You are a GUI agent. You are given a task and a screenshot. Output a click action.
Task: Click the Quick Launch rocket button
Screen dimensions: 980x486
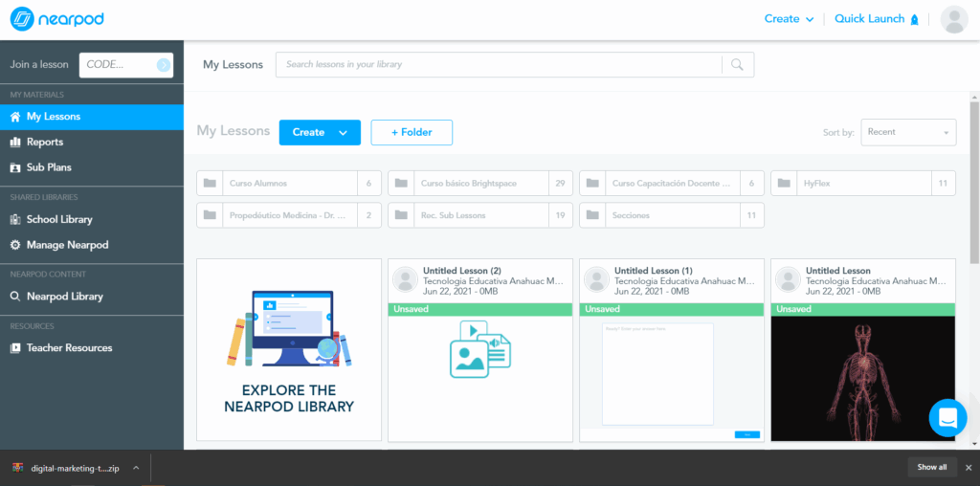877,19
